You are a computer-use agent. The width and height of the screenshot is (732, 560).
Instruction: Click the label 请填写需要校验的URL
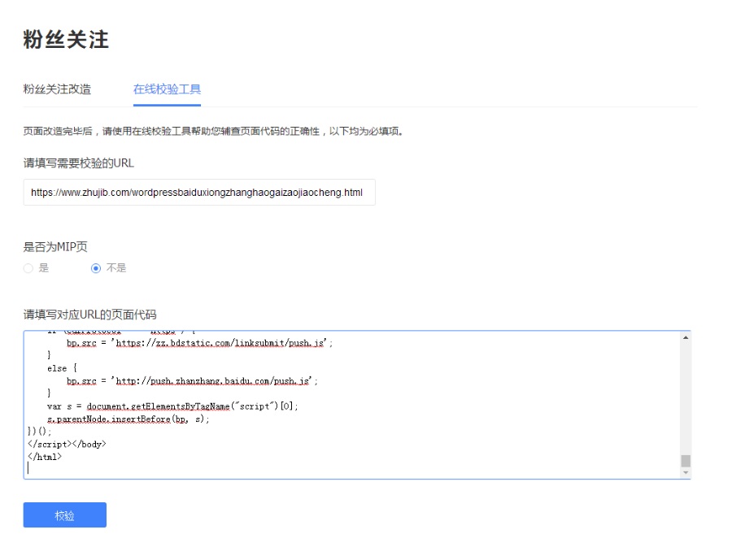(78, 163)
